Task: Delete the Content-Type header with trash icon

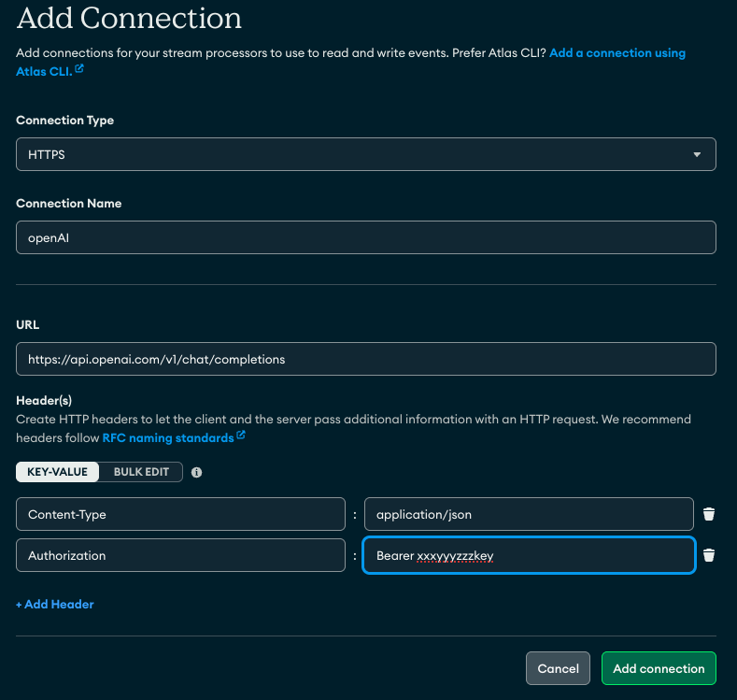Action: tap(709, 514)
